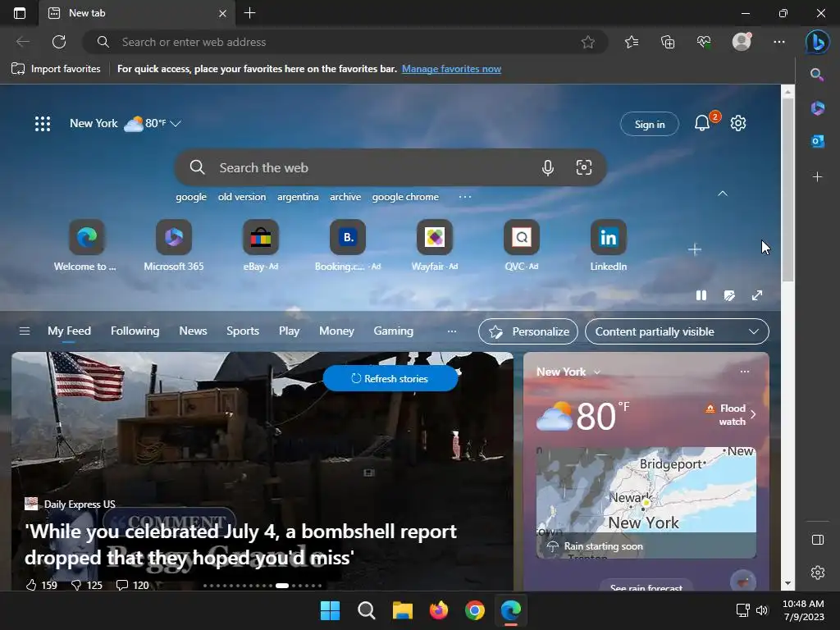Click Refresh stories button

pos(390,379)
